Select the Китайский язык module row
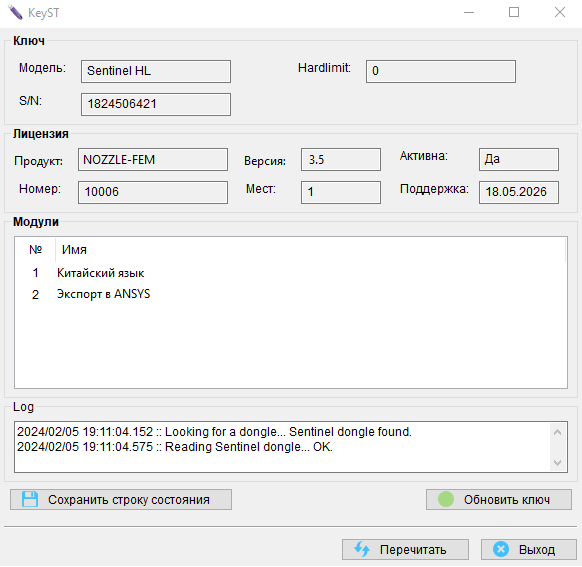This screenshot has height=567, width=582. [x=291, y=273]
